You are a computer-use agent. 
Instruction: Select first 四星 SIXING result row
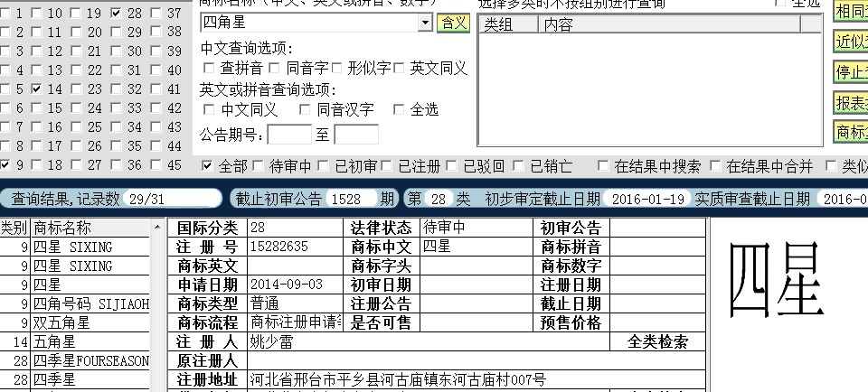75,247
